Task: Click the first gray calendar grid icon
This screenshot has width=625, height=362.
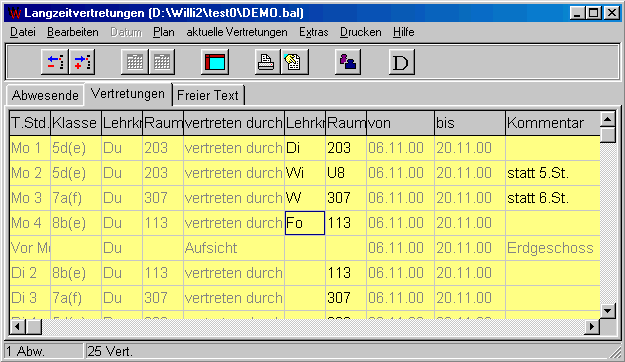Action: pos(134,62)
